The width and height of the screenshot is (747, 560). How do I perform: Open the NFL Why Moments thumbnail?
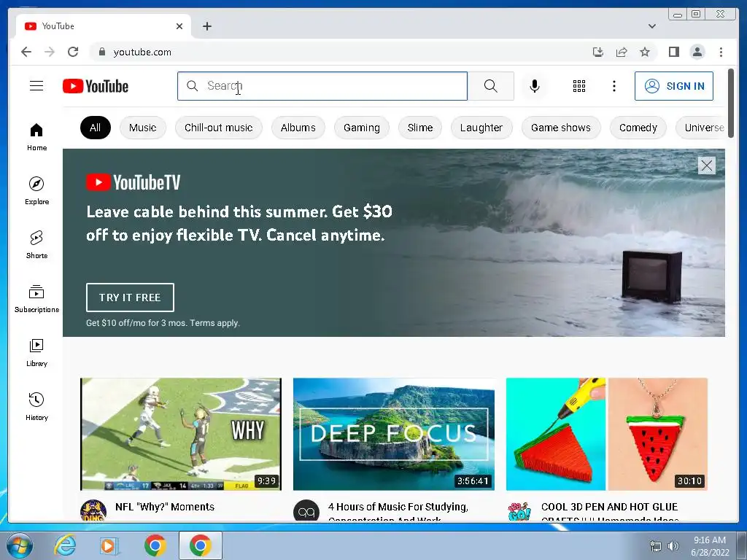tap(181, 434)
